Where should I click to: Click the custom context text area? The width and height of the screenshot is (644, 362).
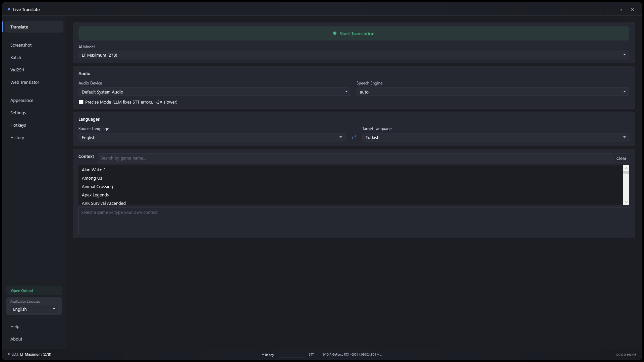point(354,221)
